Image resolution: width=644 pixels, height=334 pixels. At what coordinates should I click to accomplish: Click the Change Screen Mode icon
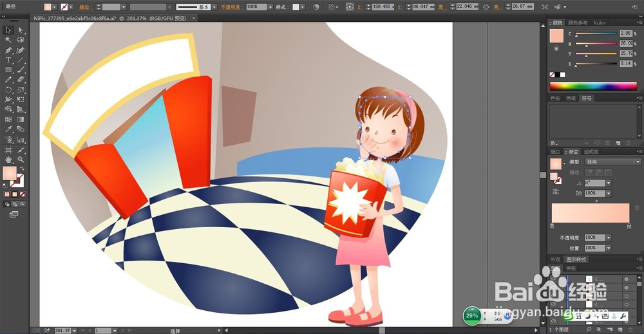[14, 214]
